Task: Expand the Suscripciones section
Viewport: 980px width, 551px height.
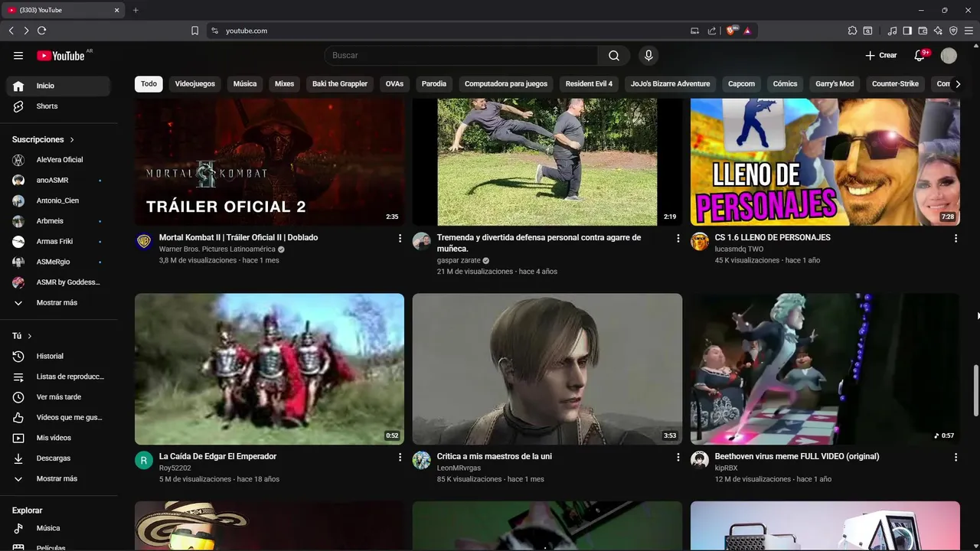Action: click(x=44, y=140)
